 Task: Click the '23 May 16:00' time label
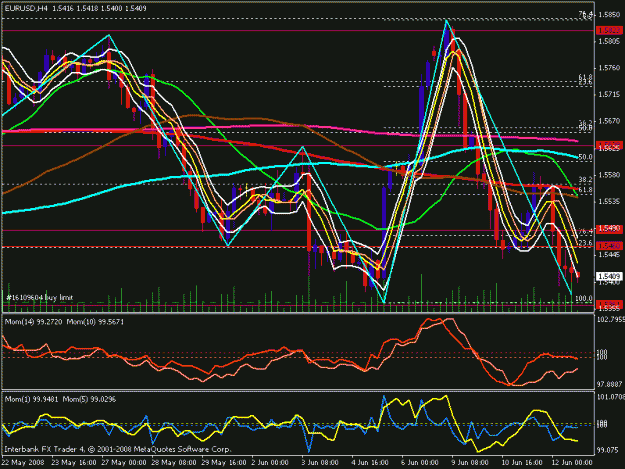click(x=74, y=463)
